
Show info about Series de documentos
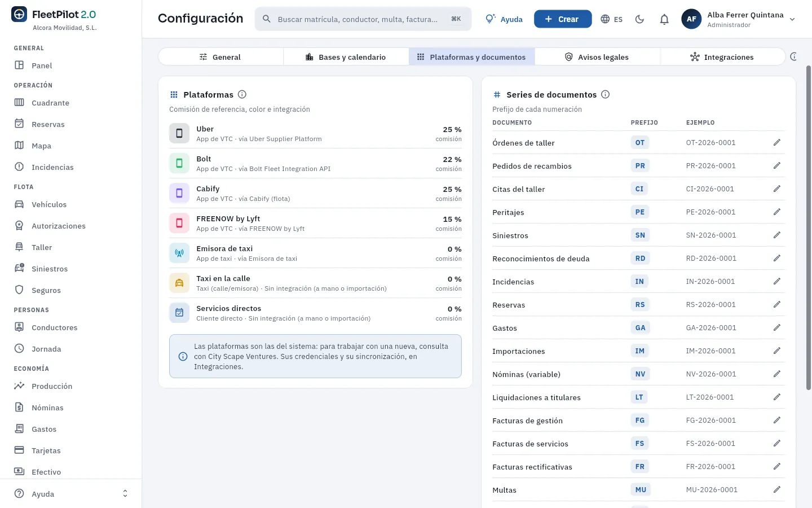tap(605, 94)
